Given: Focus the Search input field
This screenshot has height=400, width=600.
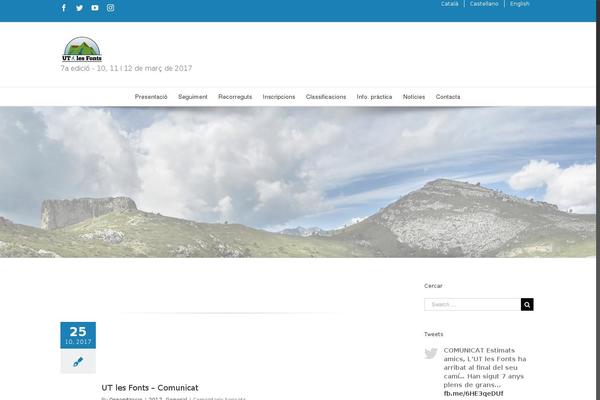Looking at the screenshot, I should coord(473,305).
